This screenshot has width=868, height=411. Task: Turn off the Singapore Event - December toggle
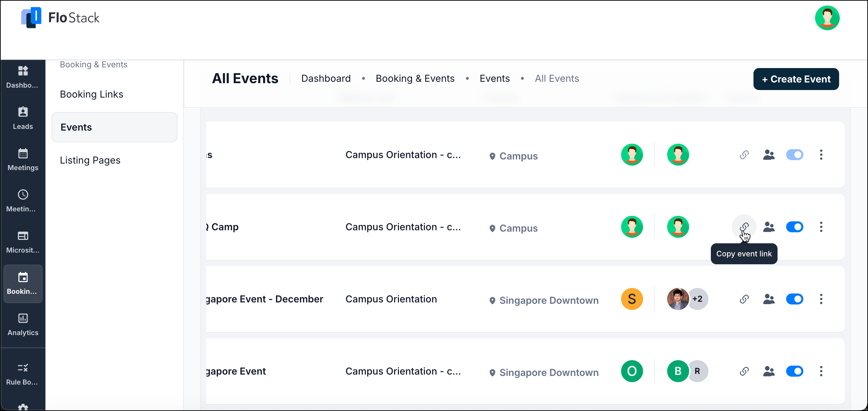pyautogui.click(x=795, y=299)
